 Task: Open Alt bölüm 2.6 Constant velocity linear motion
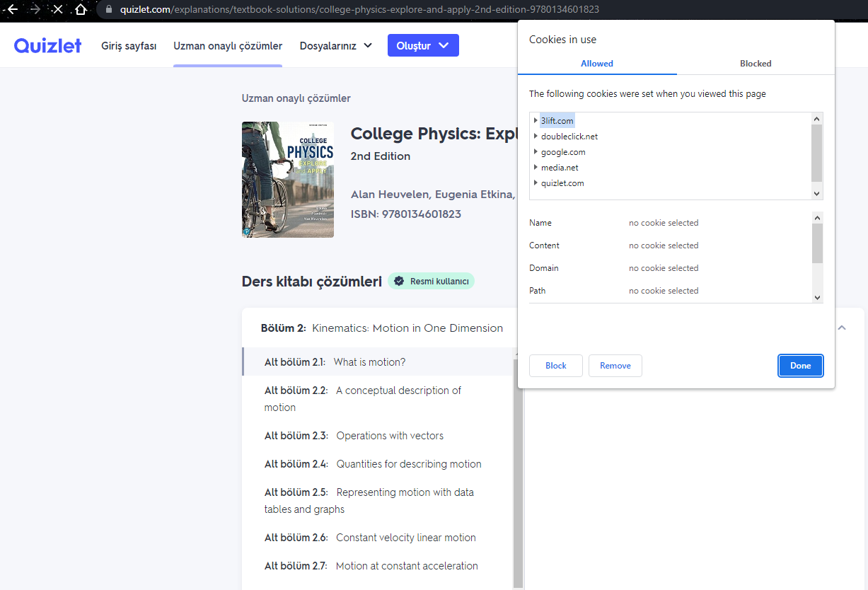coord(378,538)
